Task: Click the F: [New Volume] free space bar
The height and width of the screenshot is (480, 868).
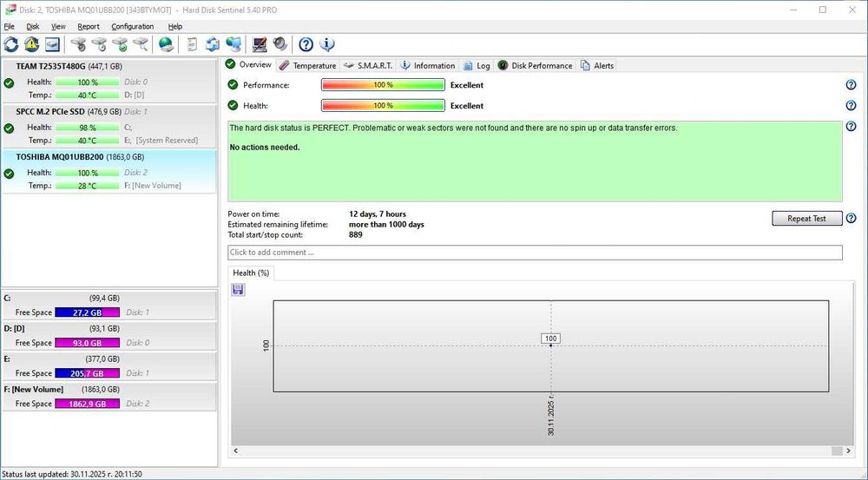Action: [x=88, y=404]
